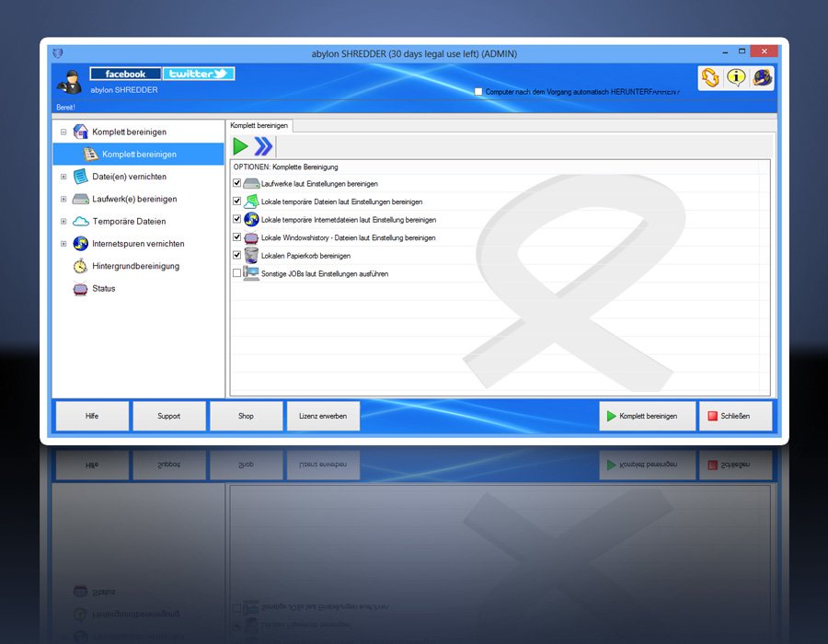Expand the Internetspuren vernichten node
Viewport: 828px width, 644px height.
point(63,244)
